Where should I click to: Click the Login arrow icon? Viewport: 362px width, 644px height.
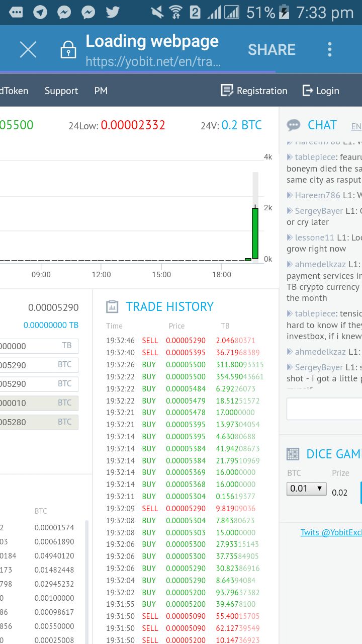[308, 91]
